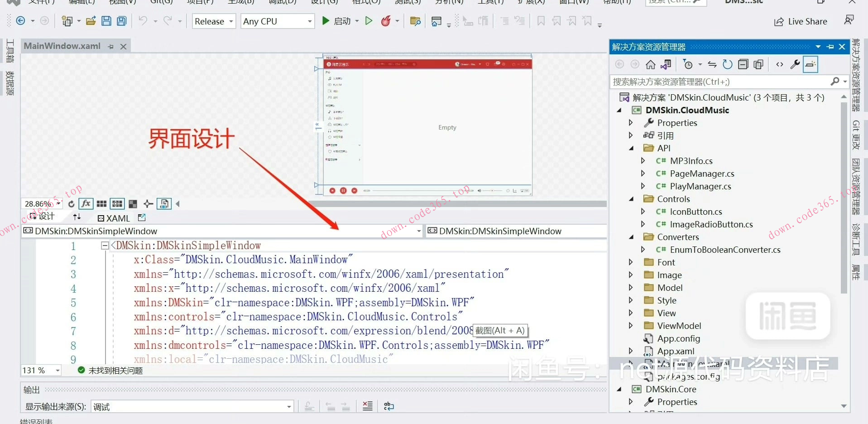Viewport: 868px width, 424px height.
Task: Expand the ViewModel folder
Action: point(631,326)
